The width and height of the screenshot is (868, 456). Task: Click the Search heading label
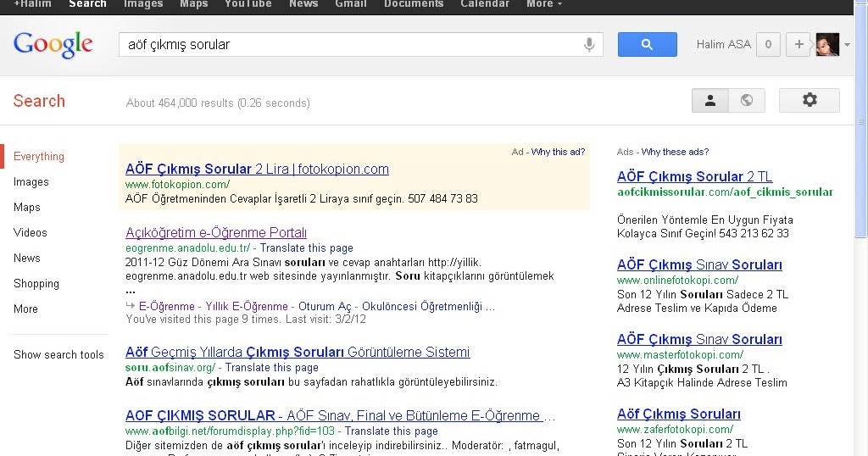39,101
